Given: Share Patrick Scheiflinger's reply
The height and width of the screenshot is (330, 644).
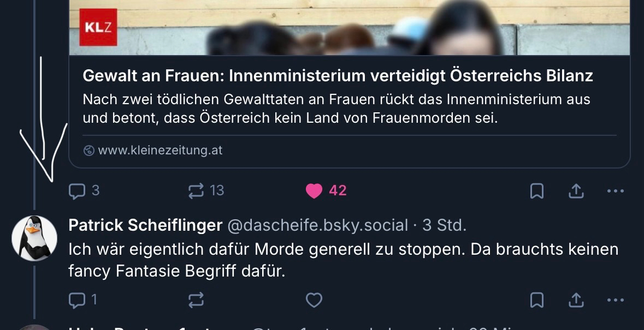Looking at the screenshot, I should (576, 299).
